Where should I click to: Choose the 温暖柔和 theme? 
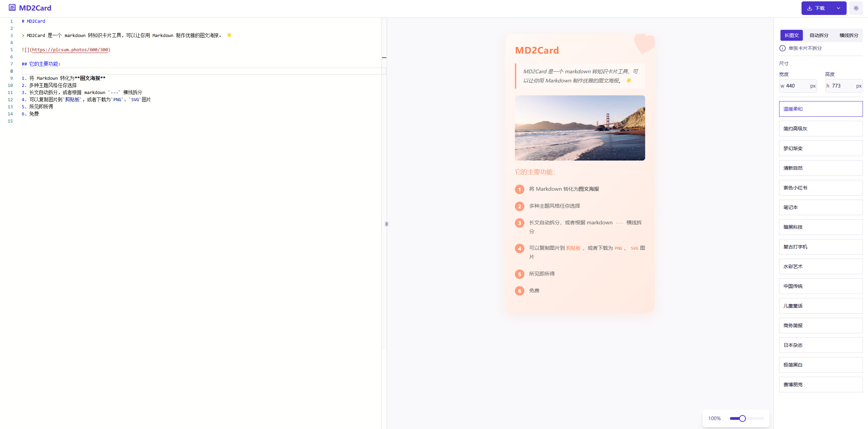821,109
